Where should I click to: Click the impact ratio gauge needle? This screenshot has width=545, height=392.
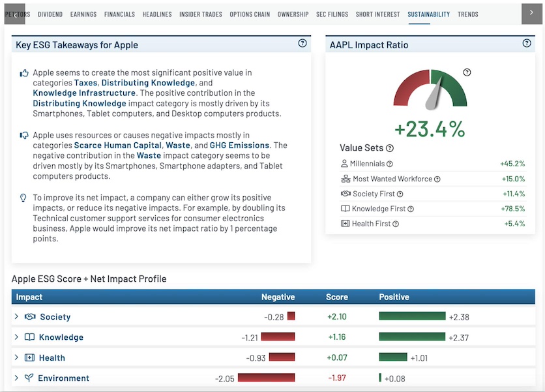click(x=434, y=95)
